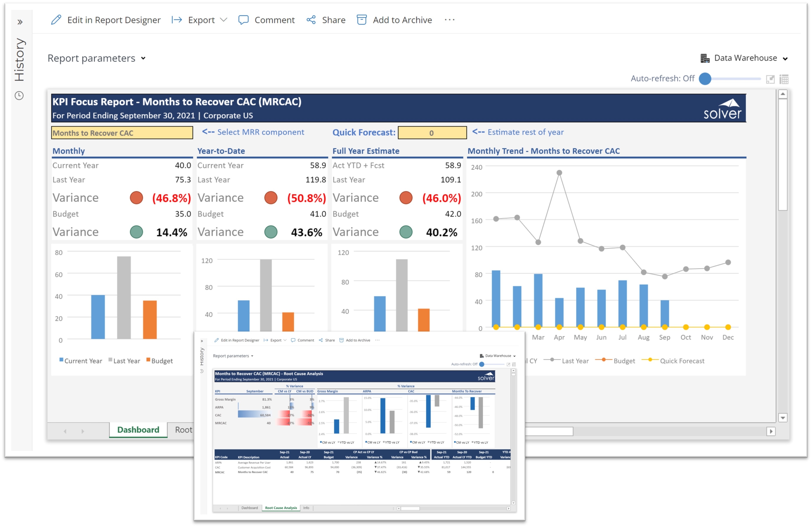Toggle the Auto-refresh switch on

pyautogui.click(x=705, y=79)
